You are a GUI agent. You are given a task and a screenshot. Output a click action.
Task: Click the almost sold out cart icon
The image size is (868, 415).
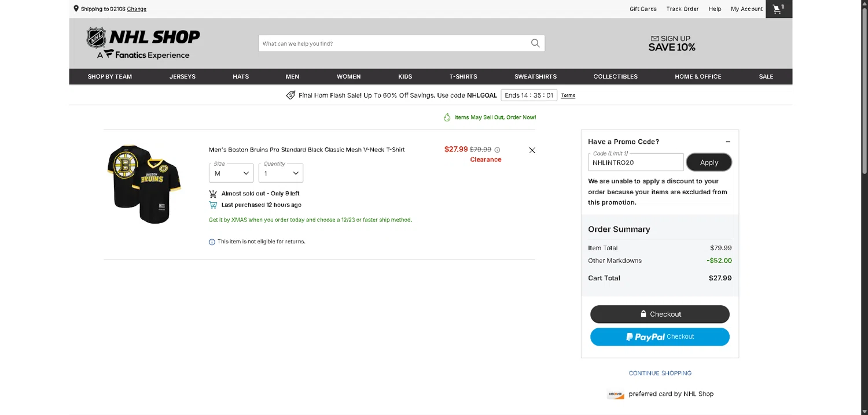213,194
